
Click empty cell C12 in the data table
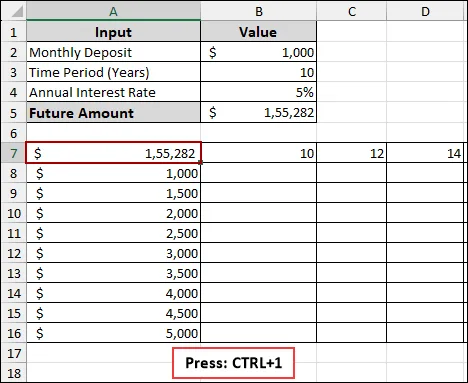click(352, 253)
